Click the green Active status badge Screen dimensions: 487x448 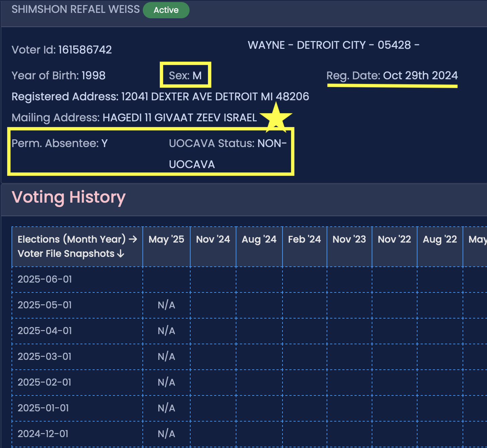[x=166, y=10]
